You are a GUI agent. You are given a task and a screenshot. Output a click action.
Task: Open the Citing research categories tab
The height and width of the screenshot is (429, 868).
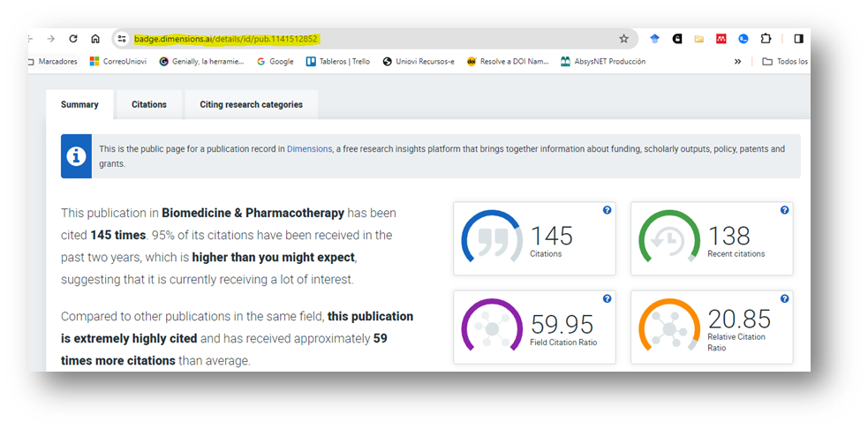point(251,104)
